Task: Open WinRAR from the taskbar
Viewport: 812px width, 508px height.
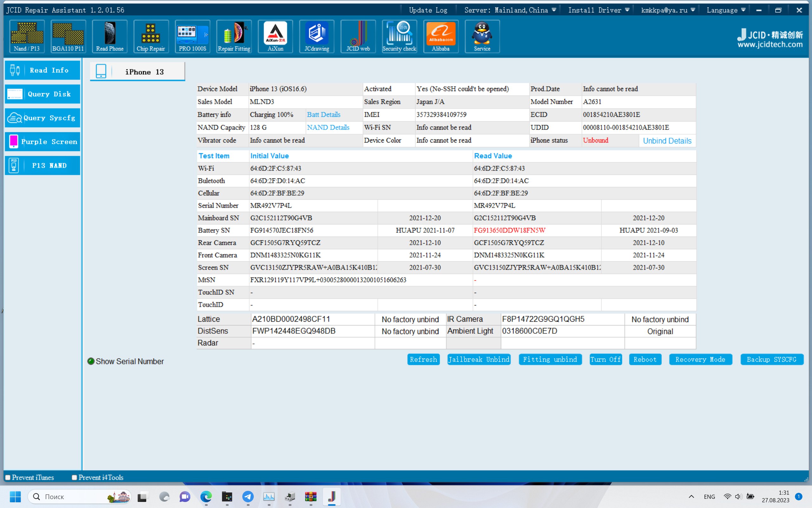Action: [311, 497]
